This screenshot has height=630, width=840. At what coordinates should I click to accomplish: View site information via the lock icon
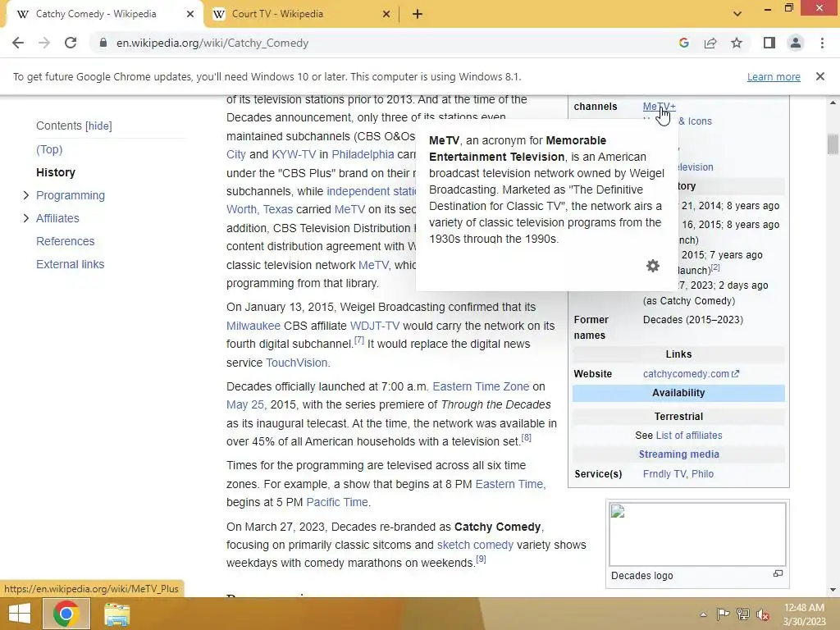click(103, 43)
